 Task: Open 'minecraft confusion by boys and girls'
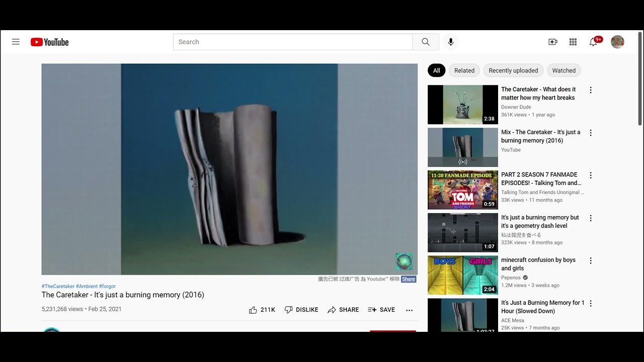(x=538, y=264)
